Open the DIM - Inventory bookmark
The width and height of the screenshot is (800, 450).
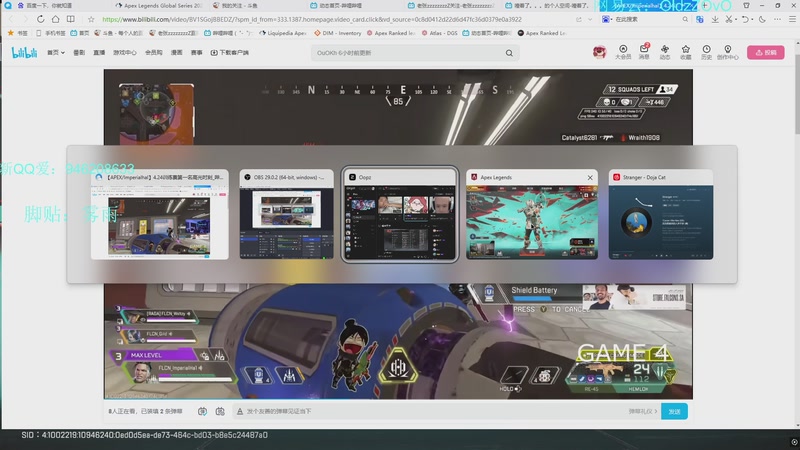point(337,33)
